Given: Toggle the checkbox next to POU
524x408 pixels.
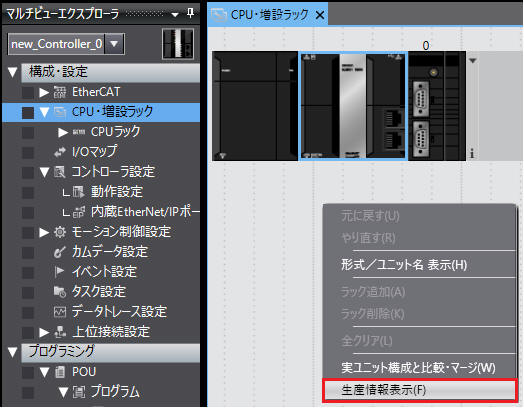Looking at the screenshot, I should [x=28, y=373].
